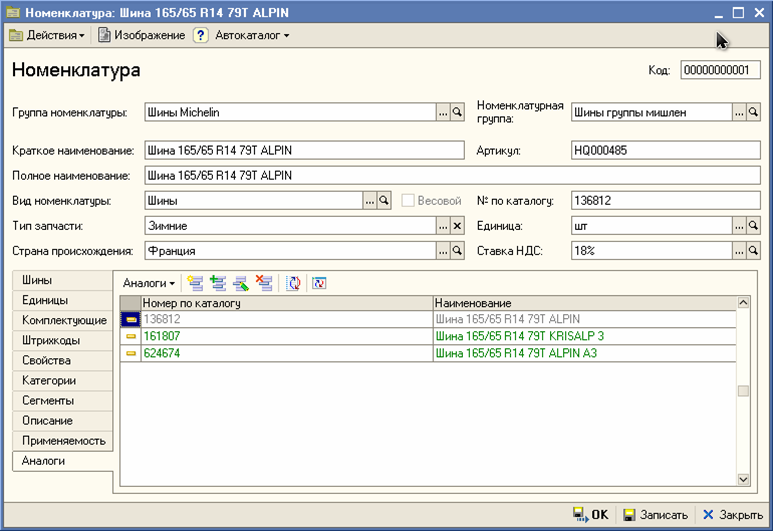Click the Закрыть button

point(733,515)
